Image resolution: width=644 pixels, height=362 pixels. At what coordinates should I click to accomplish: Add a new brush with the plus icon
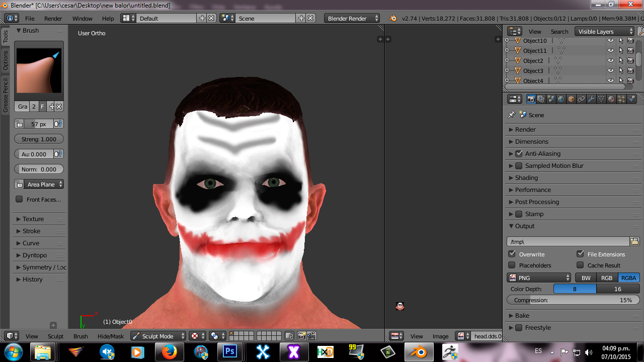[51, 107]
